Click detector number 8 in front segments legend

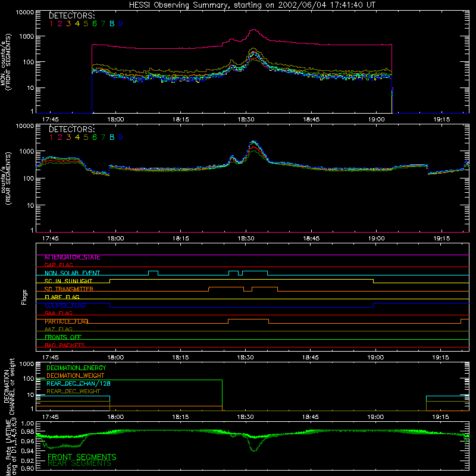click(112, 24)
